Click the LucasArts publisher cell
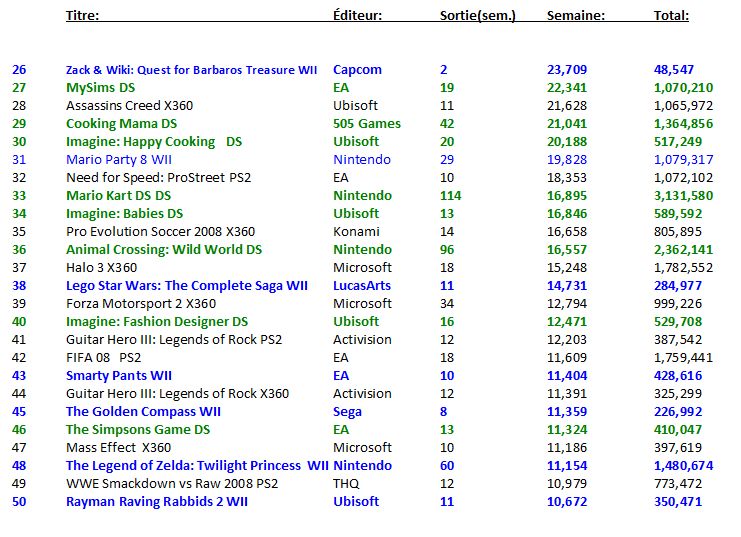 tap(361, 286)
